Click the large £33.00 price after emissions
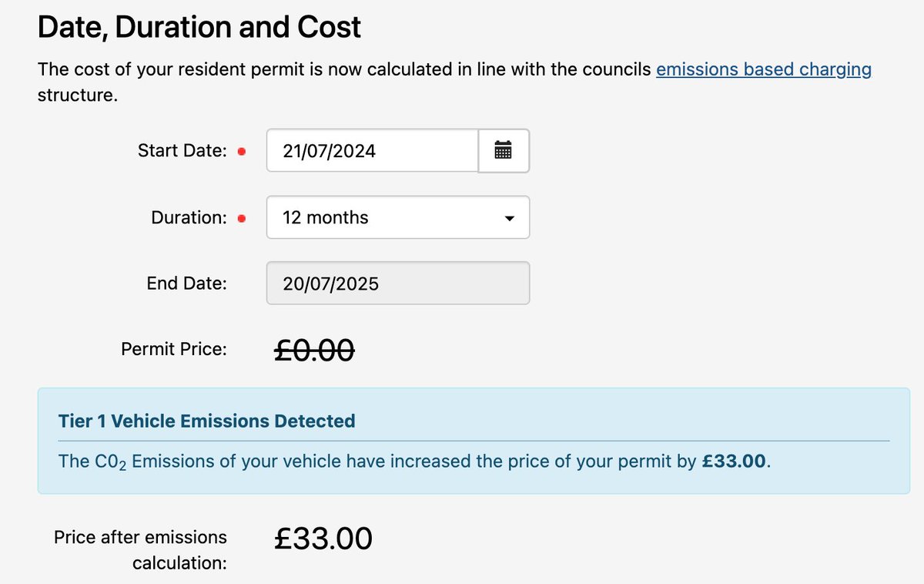The image size is (924, 584). pyautogui.click(x=323, y=539)
